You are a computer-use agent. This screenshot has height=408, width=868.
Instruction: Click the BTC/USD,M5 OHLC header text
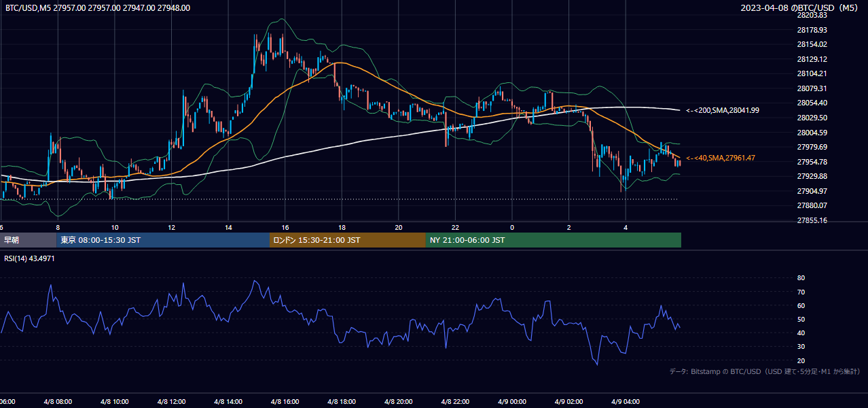98,8
